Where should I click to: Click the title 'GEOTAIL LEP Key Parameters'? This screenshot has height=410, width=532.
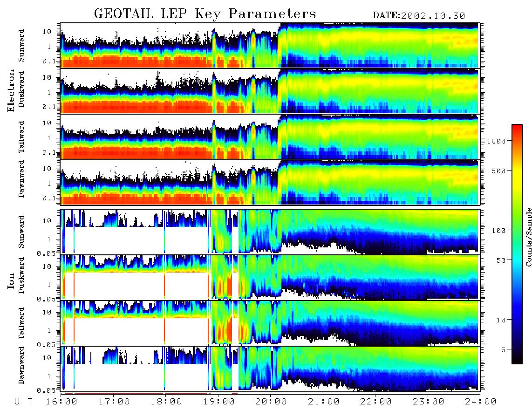click(205, 14)
